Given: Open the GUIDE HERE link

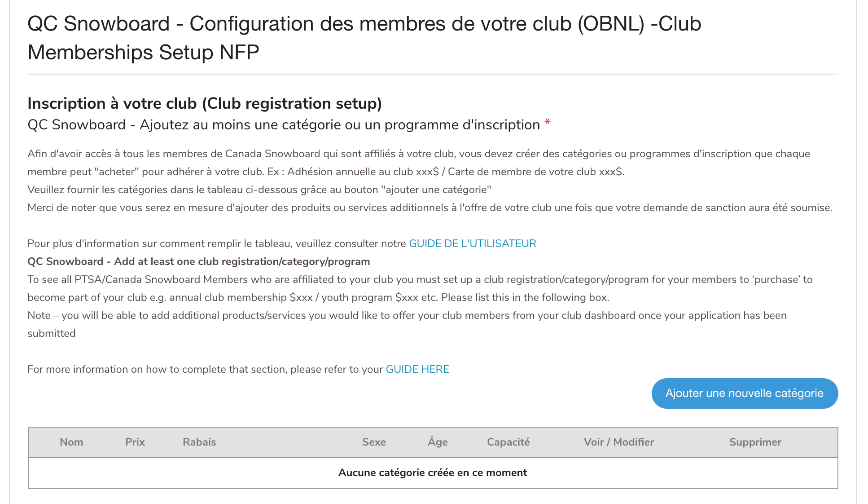Looking at the screenshot, I should (417, 369).
